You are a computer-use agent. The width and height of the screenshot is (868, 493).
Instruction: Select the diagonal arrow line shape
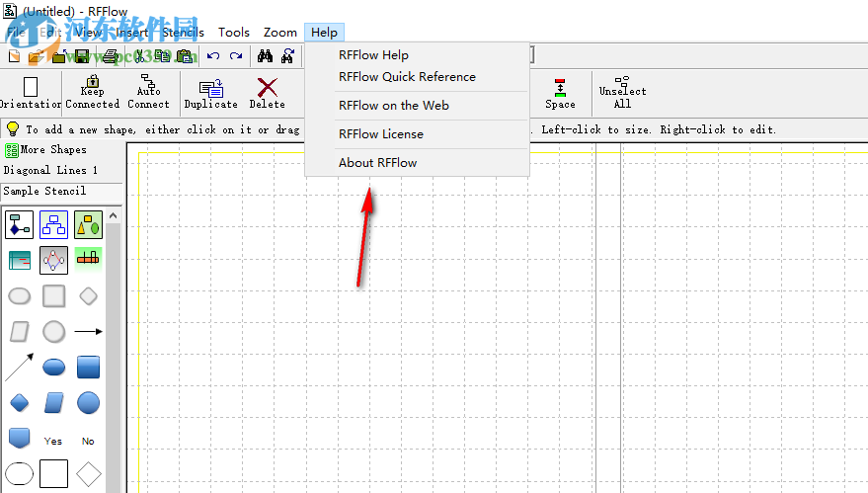20,367
